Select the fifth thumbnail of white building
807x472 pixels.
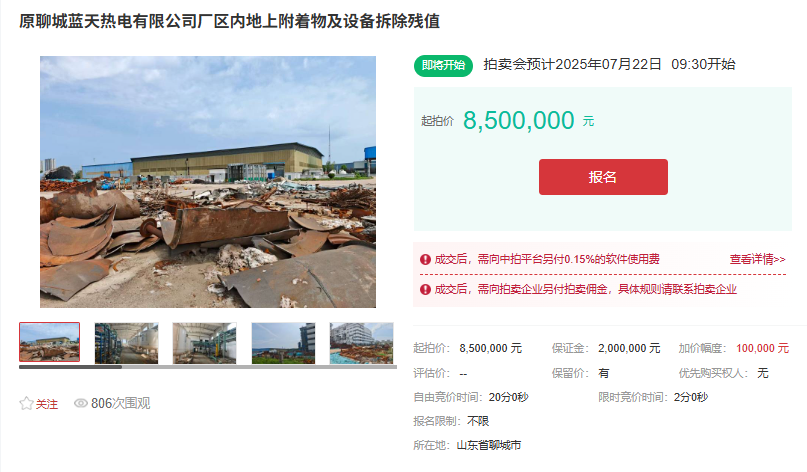[x=361, y=343]
